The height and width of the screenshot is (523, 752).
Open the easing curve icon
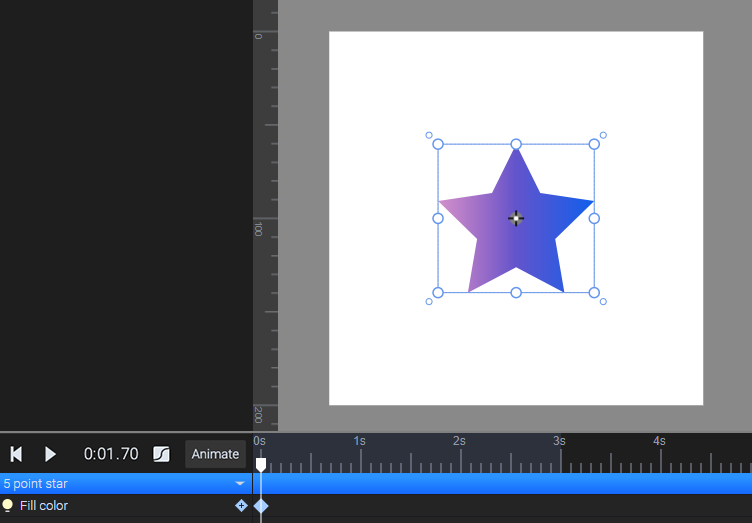[x=161, y=454]
